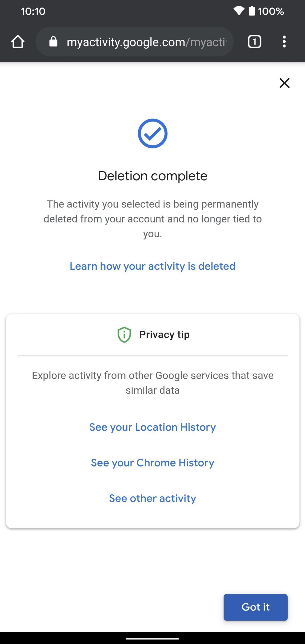This screenshot has width=305, height=644.
Task: Tap the Deletion complete heading
Action: tap(152, 176)
